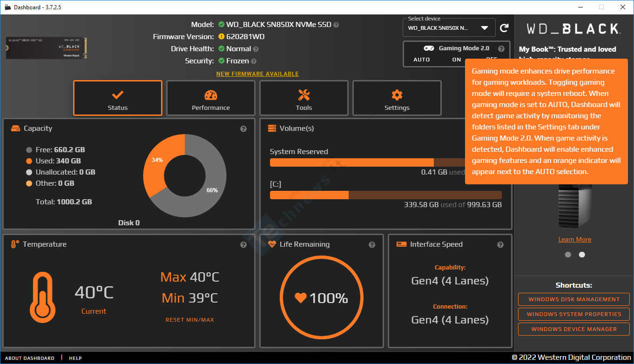
Task: Click the refresh device list icon
Action: click(504, 28)
